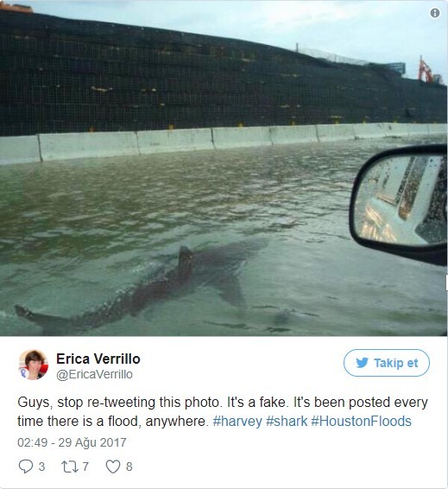Click the tweet text about fake photo
Image resolution: width=448 pixels, height=489 pixels.
223,411
